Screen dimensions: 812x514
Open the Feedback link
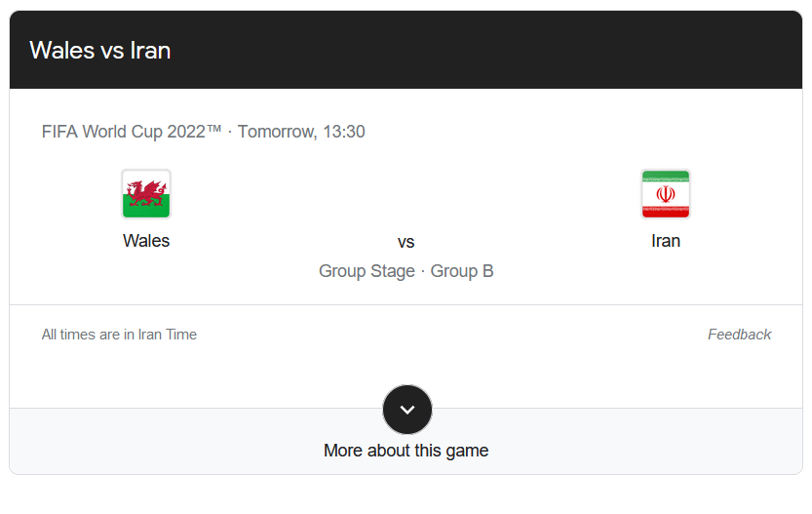pyautogui.click(x=739, y=335)
